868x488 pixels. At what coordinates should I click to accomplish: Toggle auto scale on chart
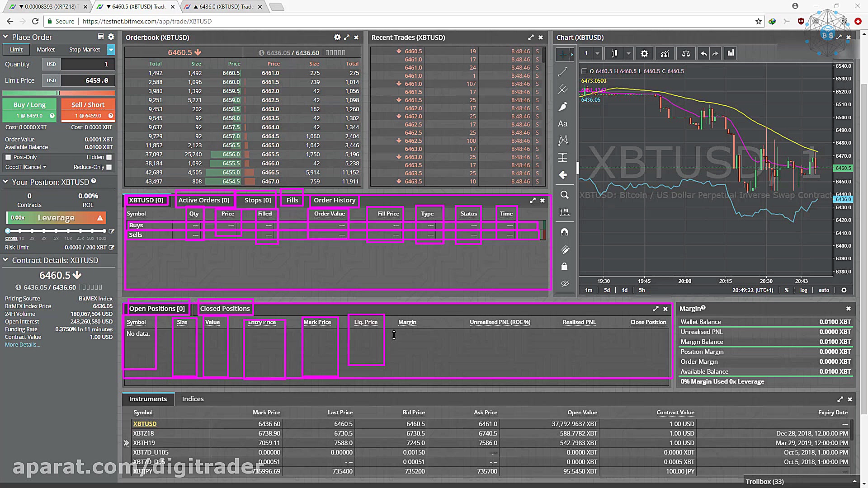pyautogui.click(x=824, y=290)
